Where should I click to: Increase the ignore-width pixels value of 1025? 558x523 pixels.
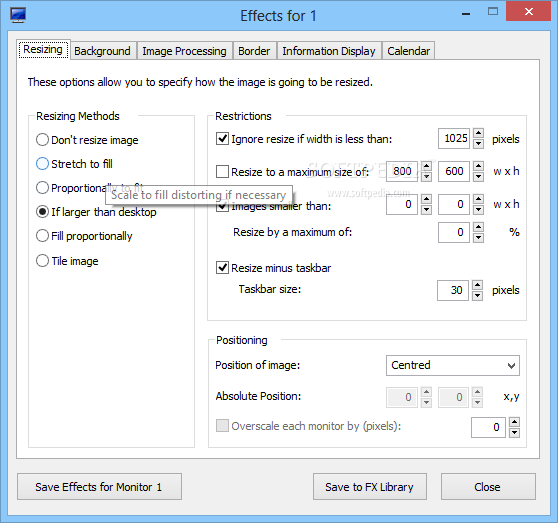click(479, 134)
